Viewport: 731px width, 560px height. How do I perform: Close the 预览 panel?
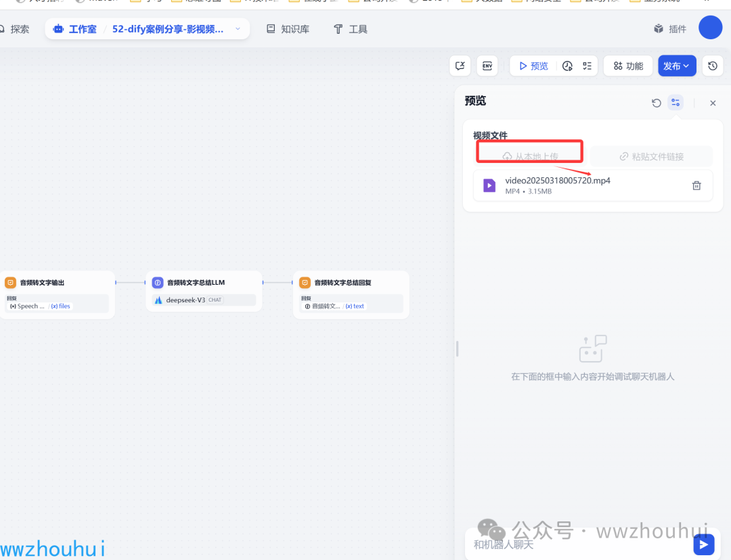click(712, 103)
